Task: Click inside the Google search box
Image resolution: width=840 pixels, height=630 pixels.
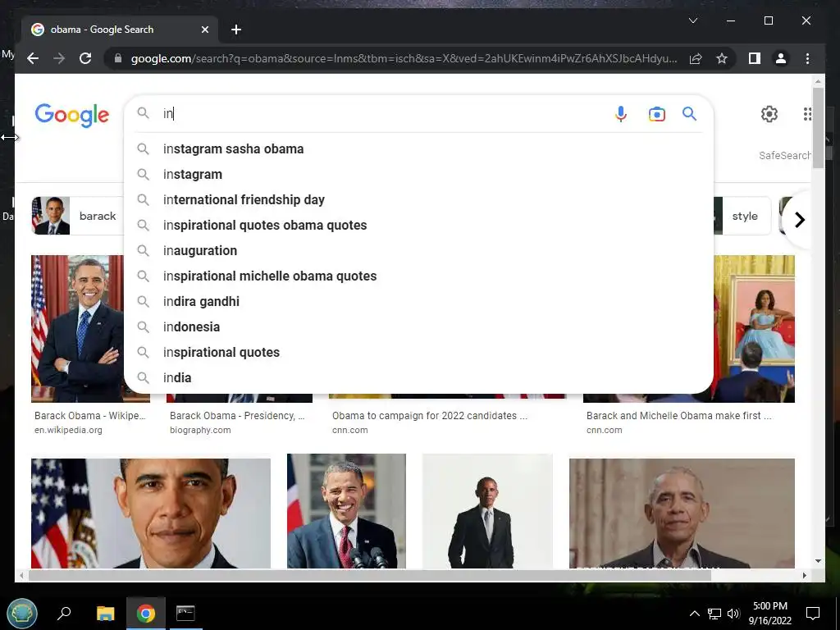Action: click(x=383, y=113)
